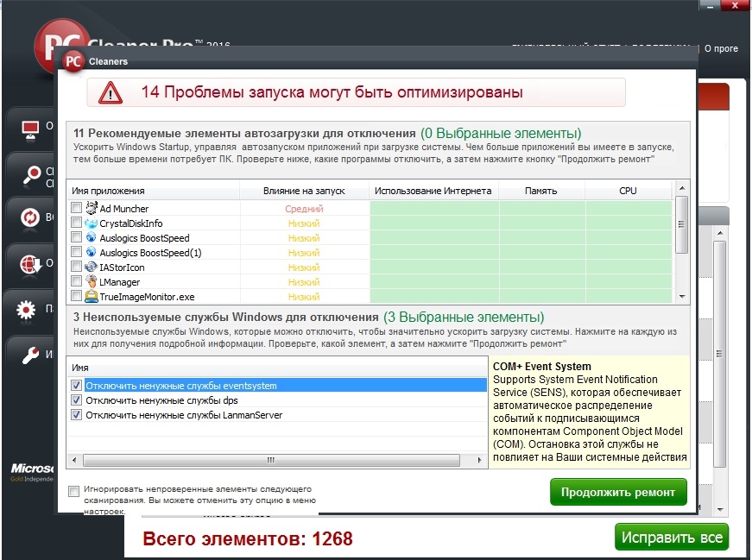Click services list horizontal scroll right arrow

coord(479,460)
